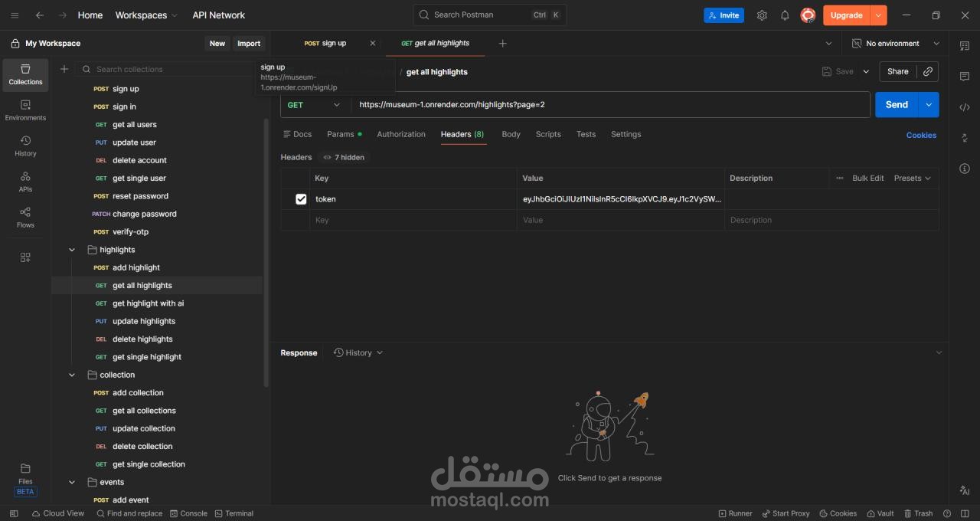980x521 pixels.
Task: Create new collection with plus icon
Action: click(64, 69)
